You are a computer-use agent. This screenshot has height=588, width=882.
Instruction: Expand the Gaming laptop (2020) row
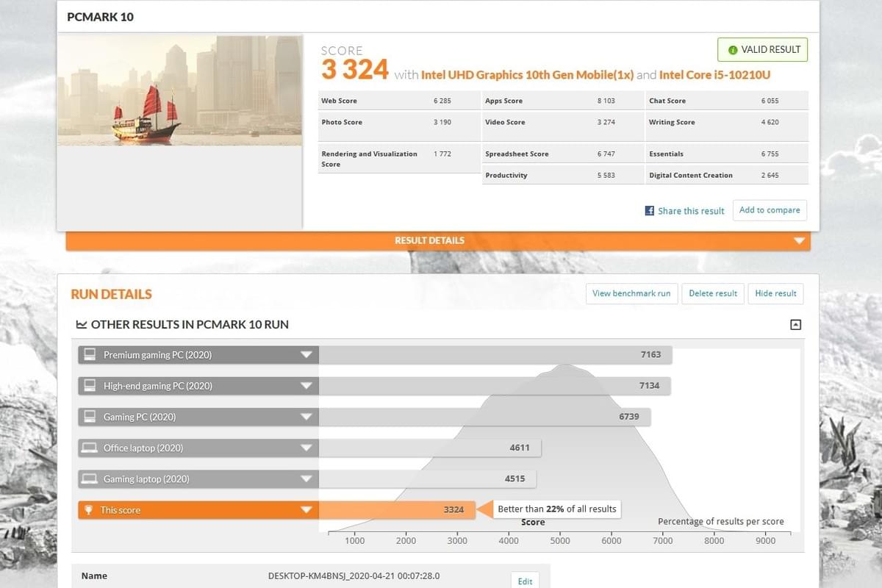pos(306,479)
